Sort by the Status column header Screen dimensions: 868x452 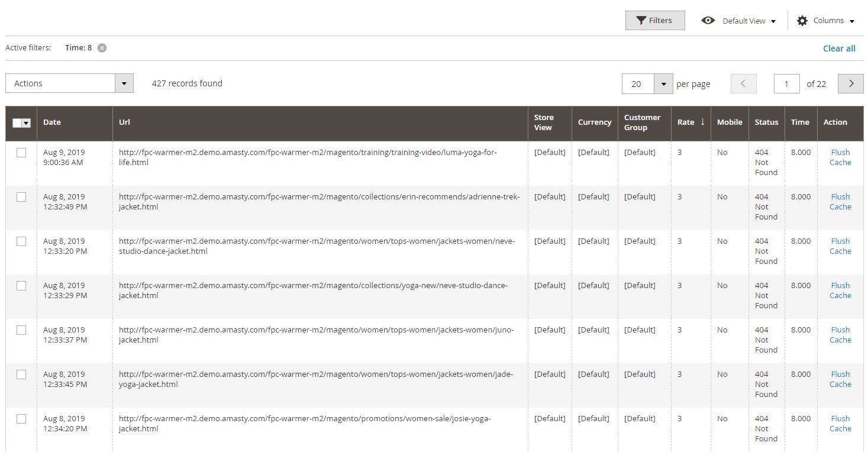766,122
